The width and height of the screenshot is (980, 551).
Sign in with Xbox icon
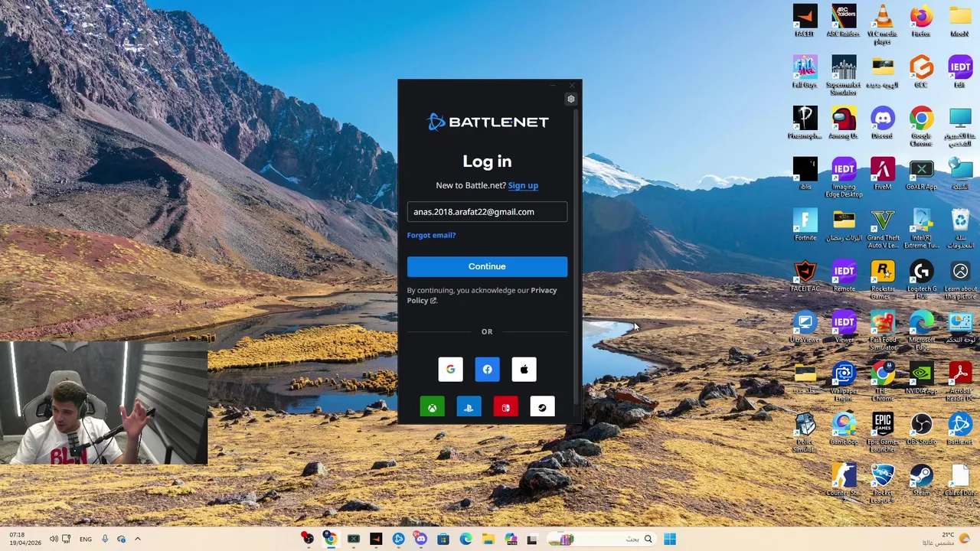pos(432,407)
